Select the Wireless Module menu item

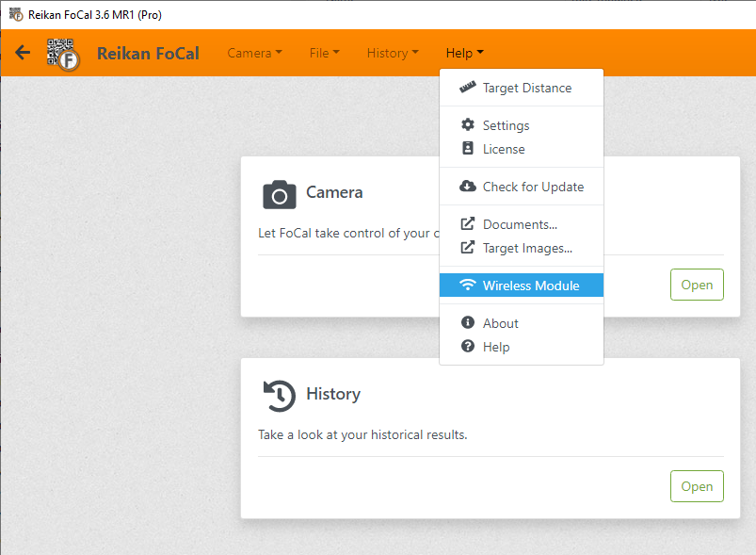530,286
